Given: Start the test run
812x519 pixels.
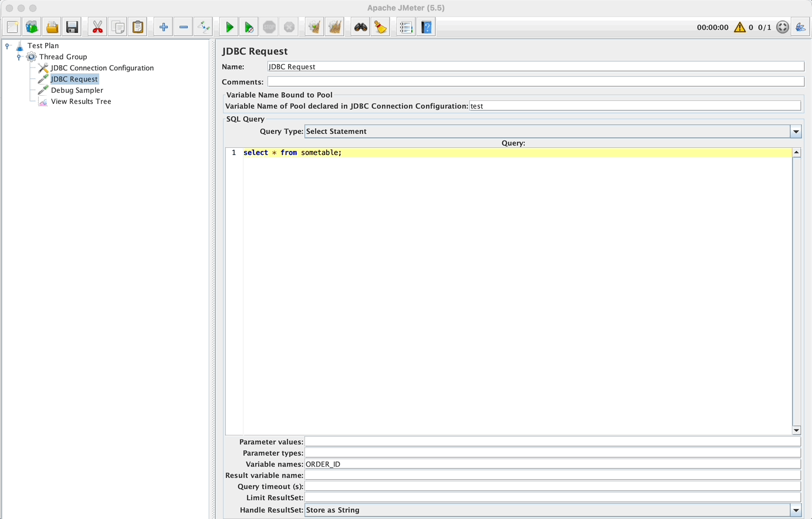Looking at the screenshot, I should pyautogui.click(x=228, y=26).
